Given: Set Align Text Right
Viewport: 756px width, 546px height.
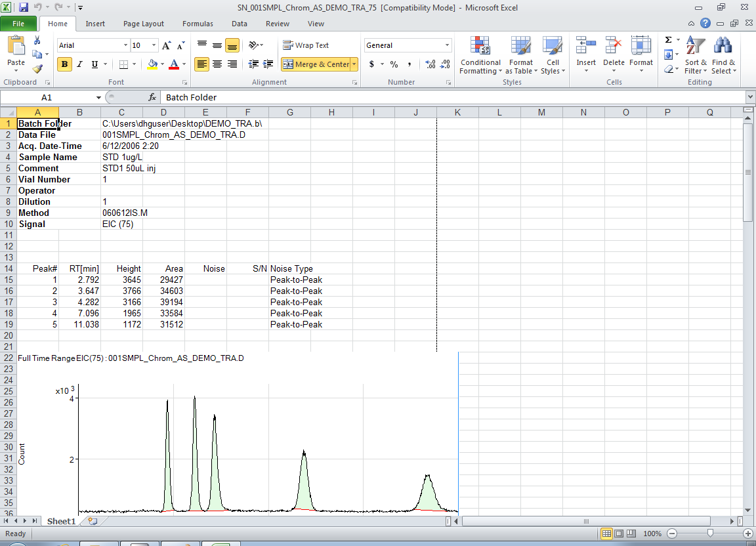Looking at the screenshot, I should [232, 64].
